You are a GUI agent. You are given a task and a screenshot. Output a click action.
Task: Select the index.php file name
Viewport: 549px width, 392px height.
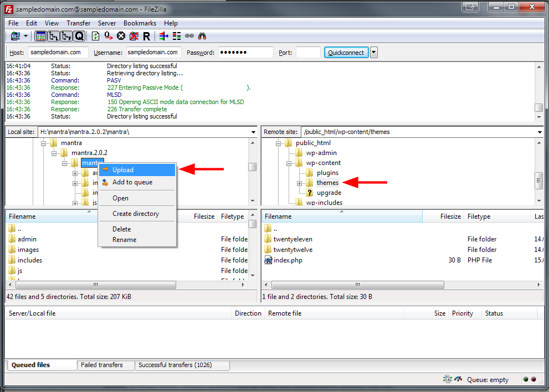coord(288,260)
